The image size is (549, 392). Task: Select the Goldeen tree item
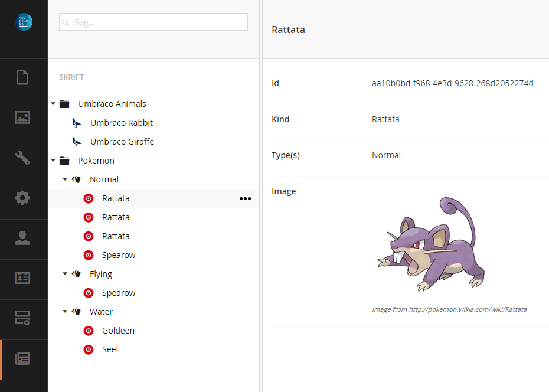[118, 331]
